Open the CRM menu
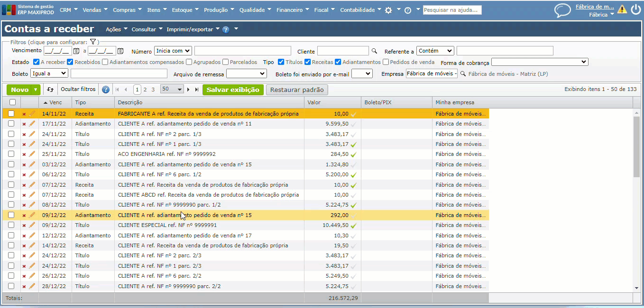Screen dimensions: 644x308 [x=68, y=10]
